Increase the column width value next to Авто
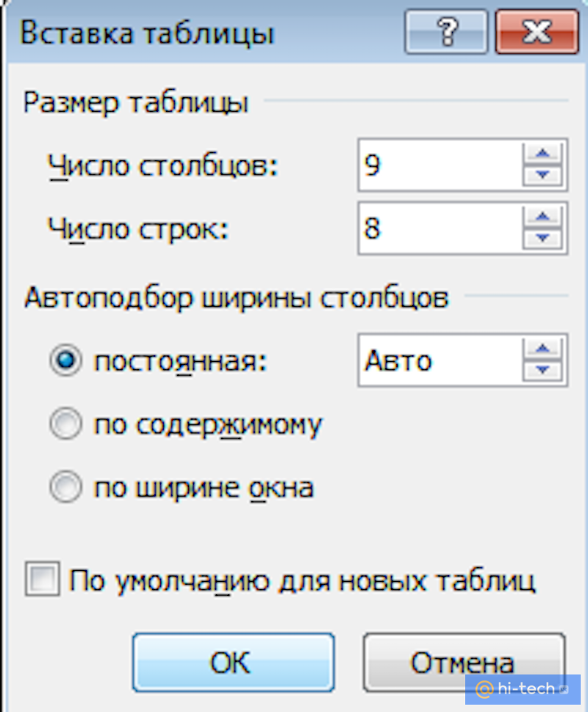Viewport: 588px width, 712px height. point(542,348)
